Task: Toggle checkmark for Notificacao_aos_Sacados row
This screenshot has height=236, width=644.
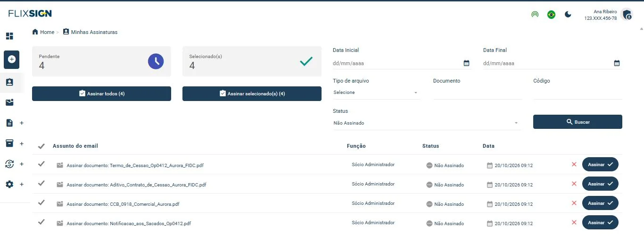Action: [41, 222]
